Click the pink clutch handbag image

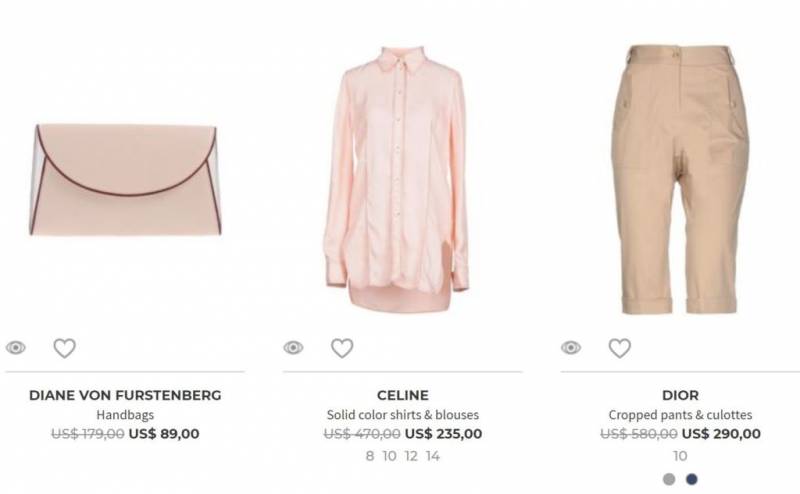(125, 180)
